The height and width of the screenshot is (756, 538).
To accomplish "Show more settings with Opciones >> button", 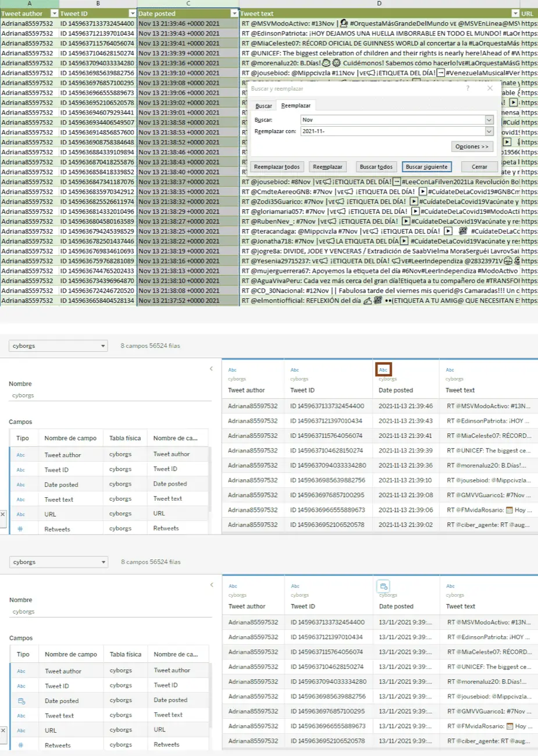I will coord(472,147).
